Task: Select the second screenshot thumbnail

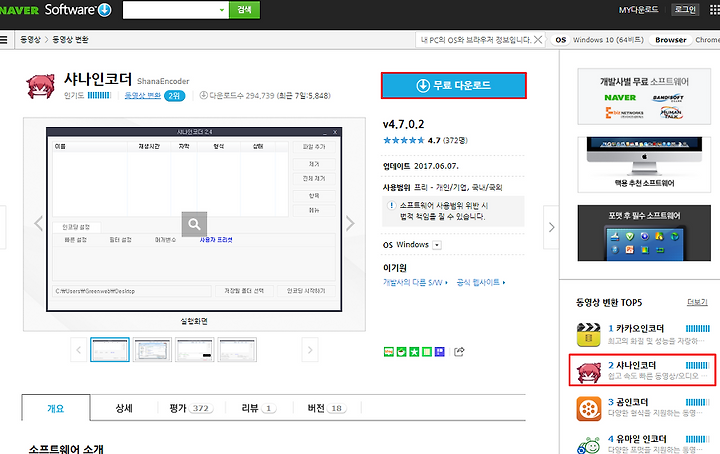Action: [152, 350]
